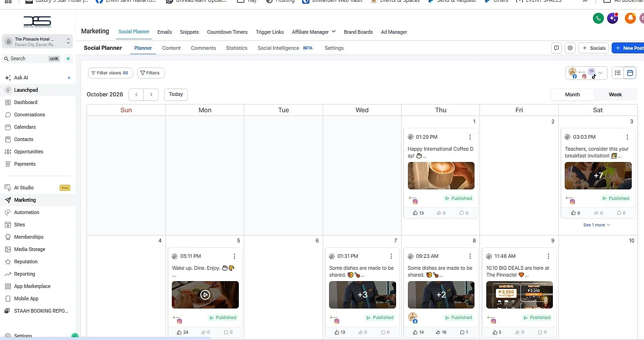The height and width of the screenshot is (340, 644).
Task: Open options menu on 03:03 PM post
Action: pyautogui.click(x=627, y=137)
